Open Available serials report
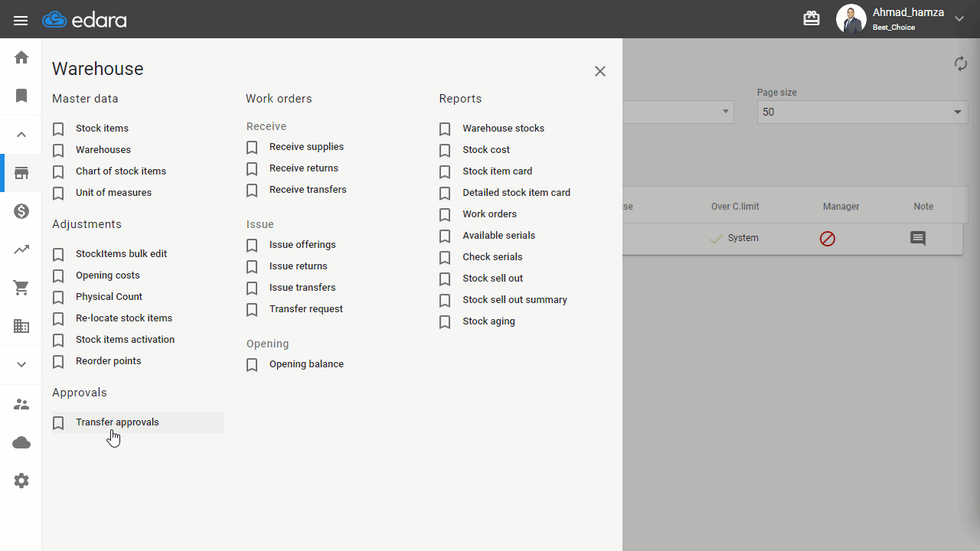980x551 pixels. coord(499,236)
